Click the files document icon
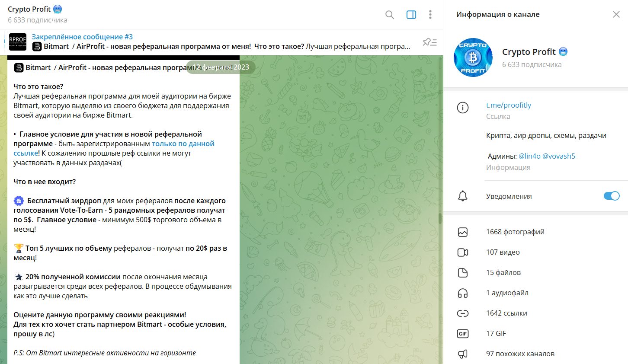Image resolution: width=628 pixels, height=364 pixels. point(463,272)
